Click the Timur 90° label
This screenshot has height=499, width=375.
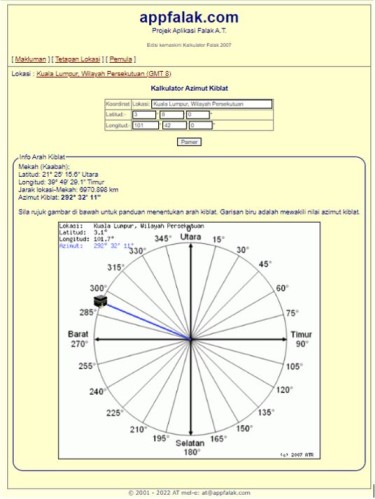pyautogui.click(x=301, y=339)
